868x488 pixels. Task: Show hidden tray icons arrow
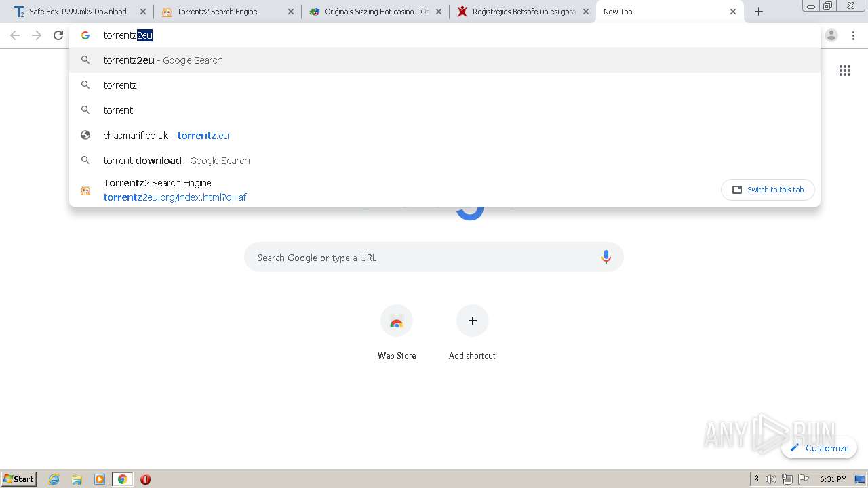[x=756, y=479]
